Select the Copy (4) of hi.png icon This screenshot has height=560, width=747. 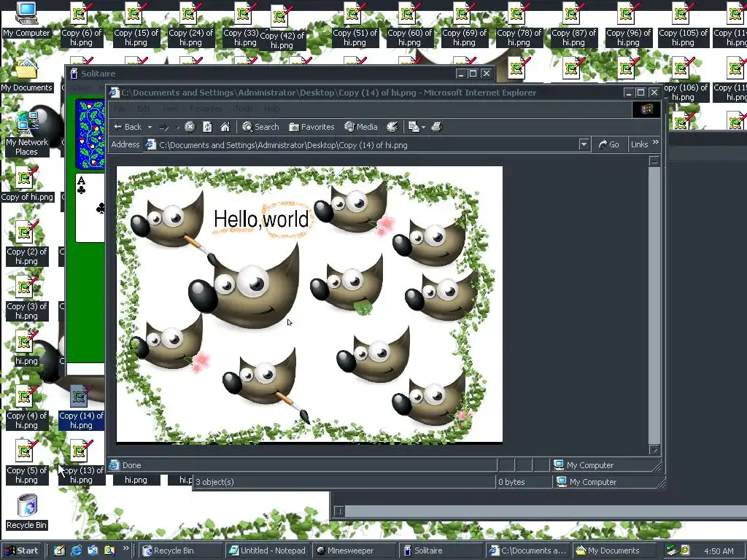coord(27,408)
